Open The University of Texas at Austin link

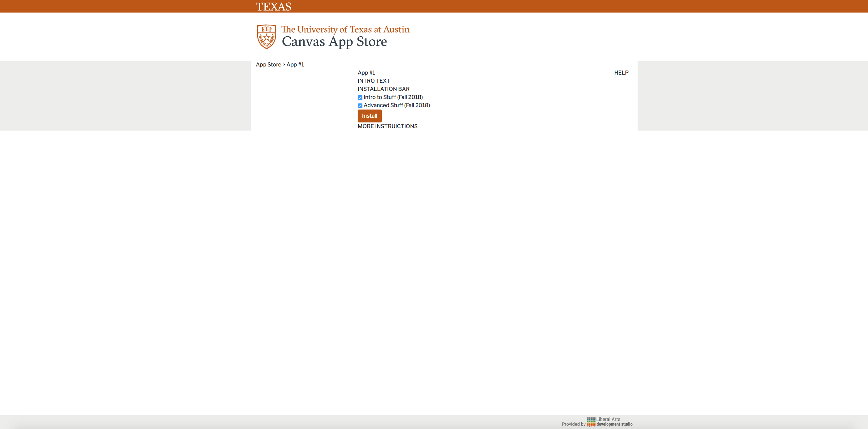[345, 30]
